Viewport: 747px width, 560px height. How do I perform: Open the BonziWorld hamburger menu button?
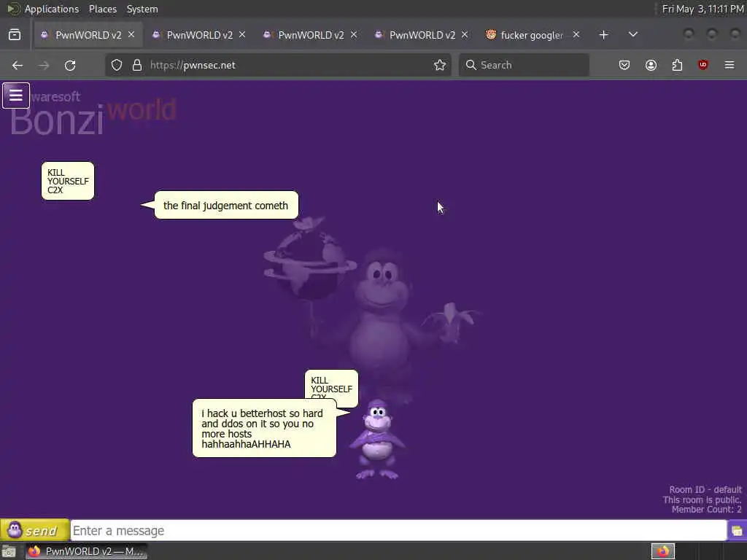[16, 96]
